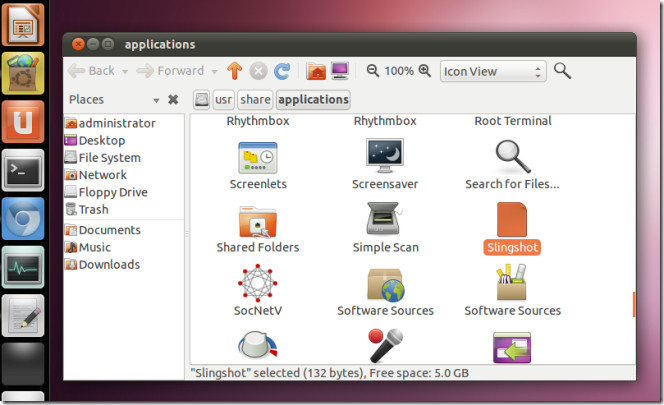Open Terminal from the launcher
664x405 pixels.
[x=23, y=170]
